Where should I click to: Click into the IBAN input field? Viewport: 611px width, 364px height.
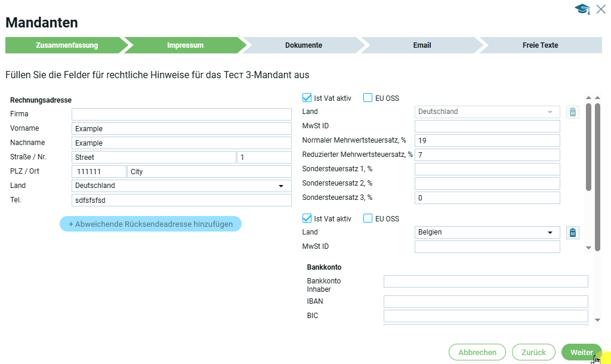[485, 302]
